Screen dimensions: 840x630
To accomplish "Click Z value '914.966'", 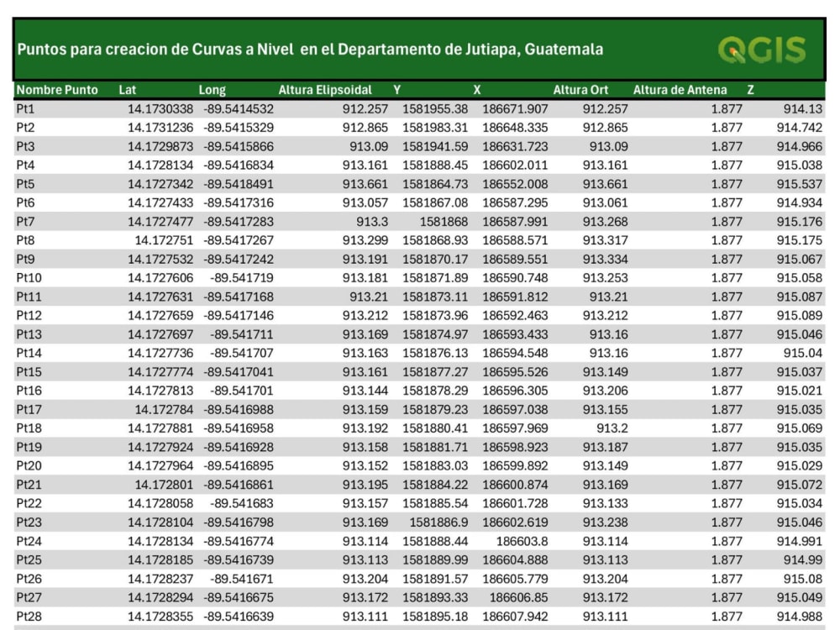I will [800, 146].
